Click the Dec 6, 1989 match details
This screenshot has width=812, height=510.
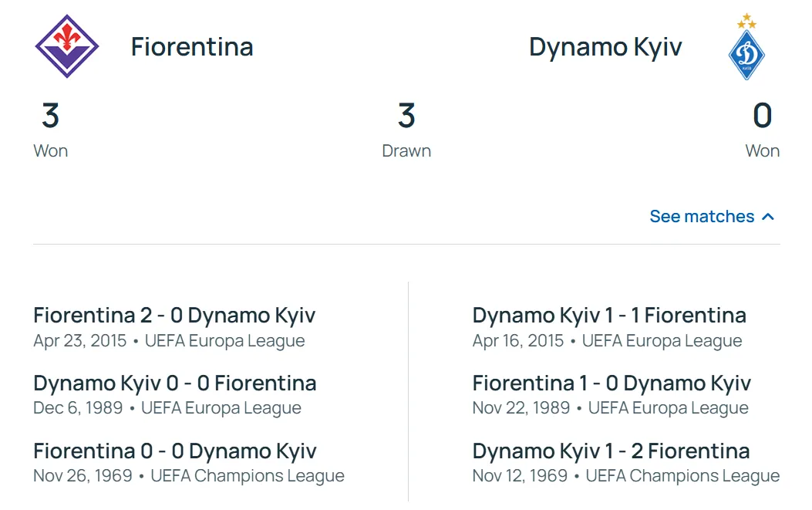coord(167,408)
